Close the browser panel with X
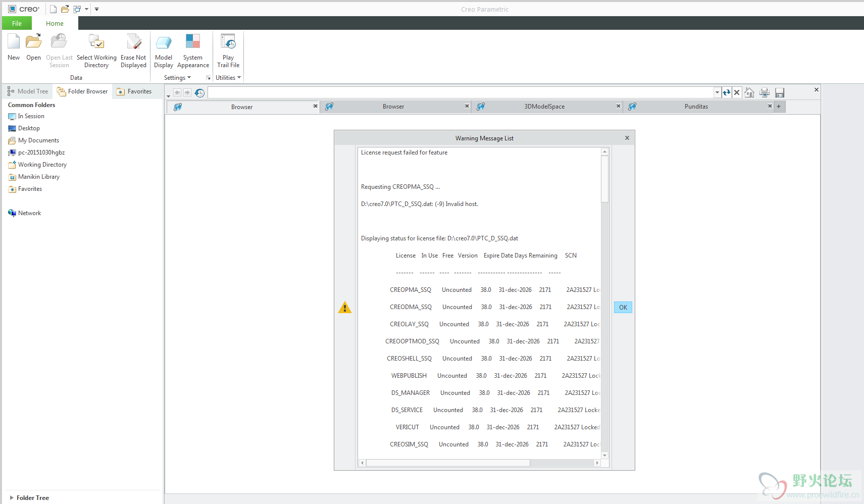Viewport: 864px width, 504px height. tap(816, 89)
